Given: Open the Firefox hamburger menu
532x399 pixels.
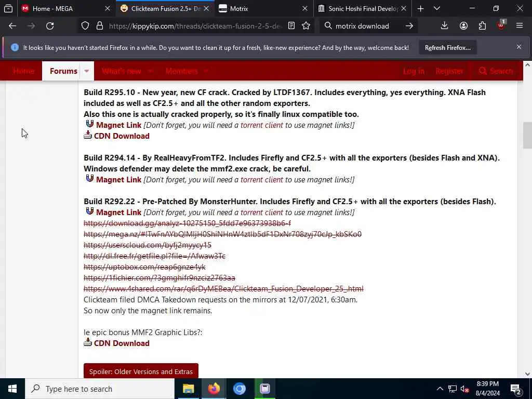Looking at the screenshot, I should [520, 26].
